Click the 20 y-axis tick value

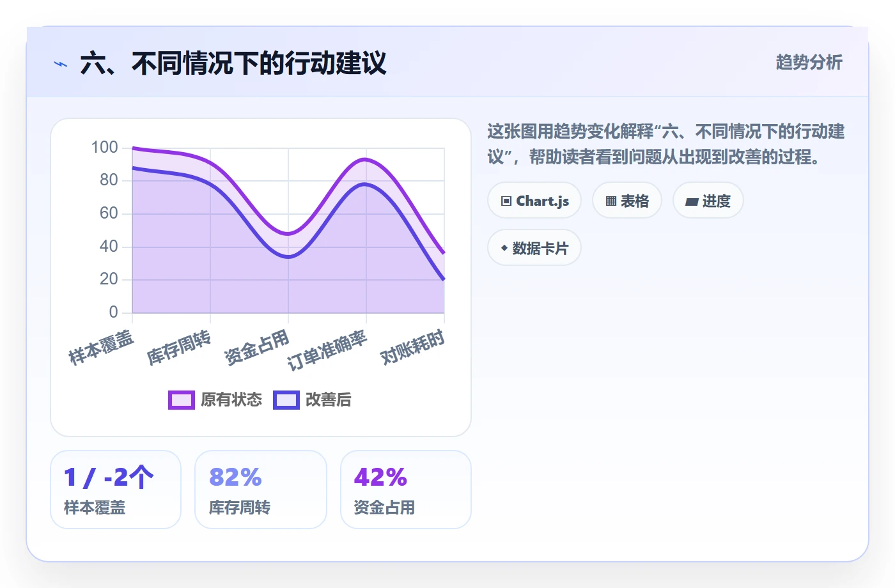(109, 279)
